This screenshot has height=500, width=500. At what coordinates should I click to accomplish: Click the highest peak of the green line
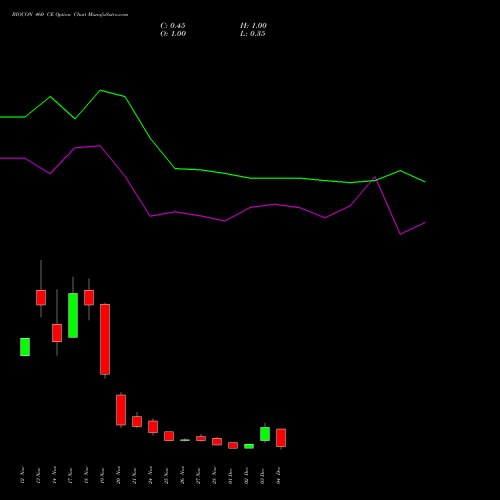click(100, 90)
